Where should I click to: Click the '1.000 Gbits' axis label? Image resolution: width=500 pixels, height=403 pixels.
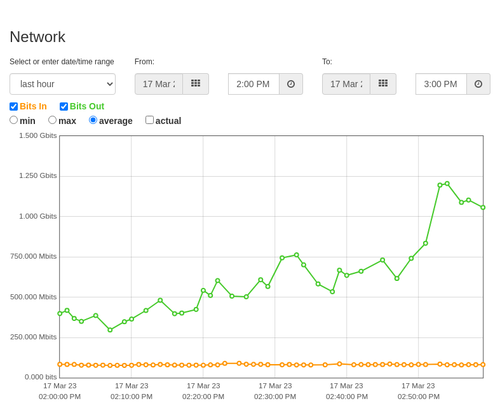click(x=38, y=216)
